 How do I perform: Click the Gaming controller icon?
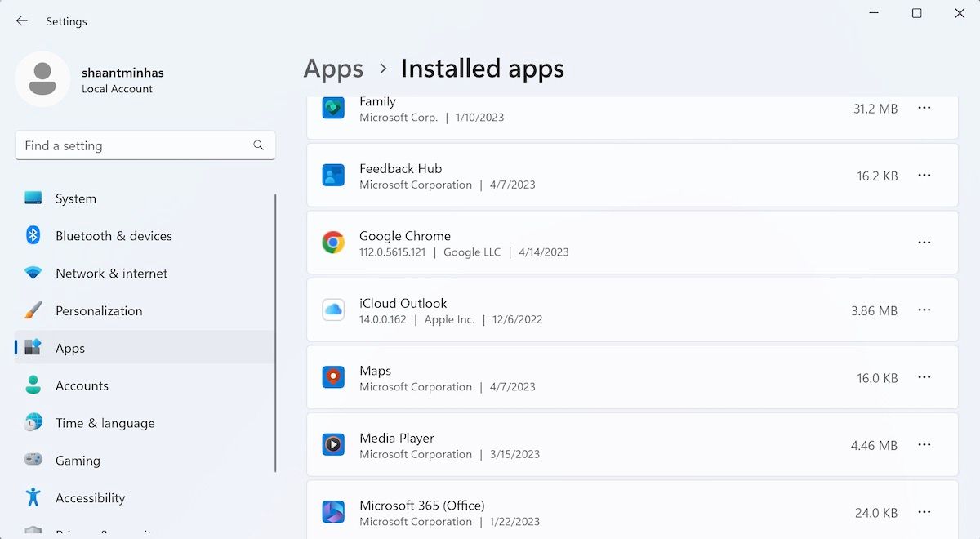tap(33, 460)
